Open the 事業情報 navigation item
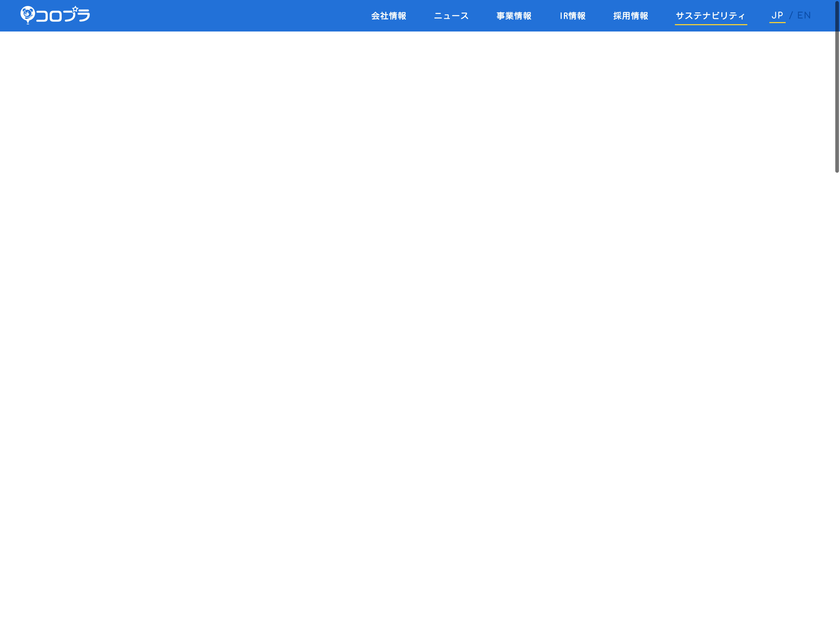 point(514,16)
